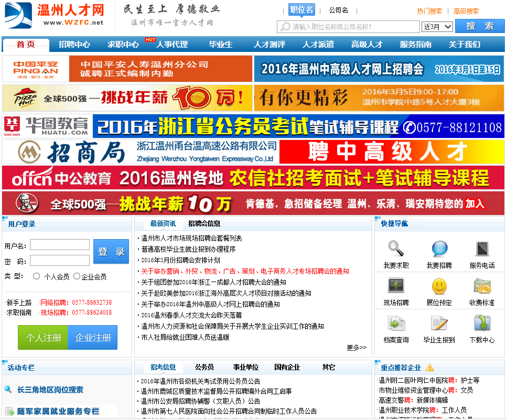Viewport: 507px width, 420px height.
Task: Open the 近3月 time range dropdown
Action: click(437, 27)
